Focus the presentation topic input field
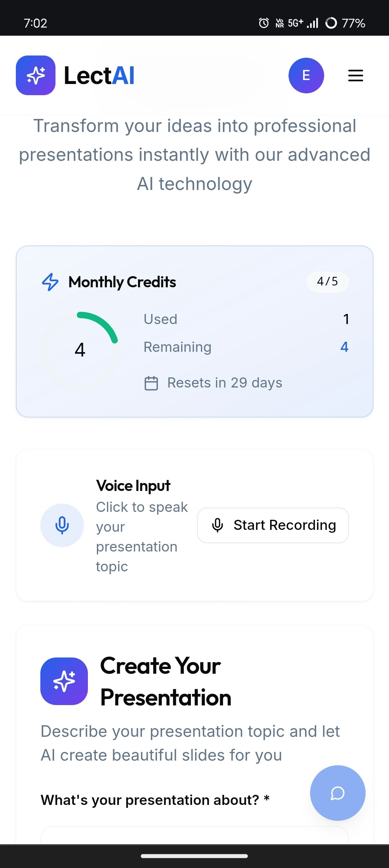 [194, 836]
